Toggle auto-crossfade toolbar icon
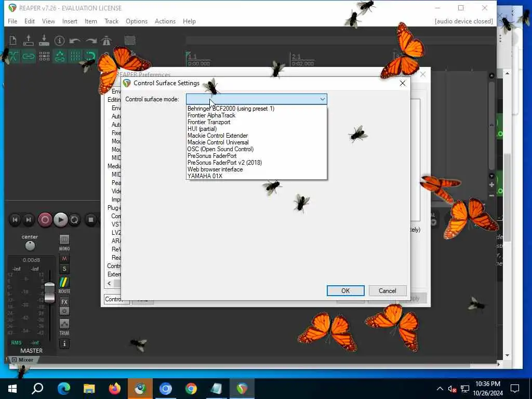Image resolution: width=532 pixels, height=399 pixels. tap(13, 56)
